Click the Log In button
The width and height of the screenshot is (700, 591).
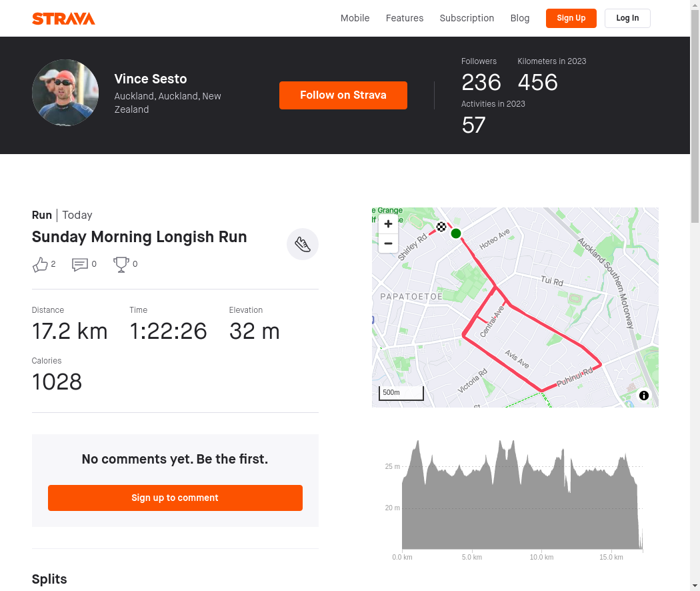click(627, 18)
